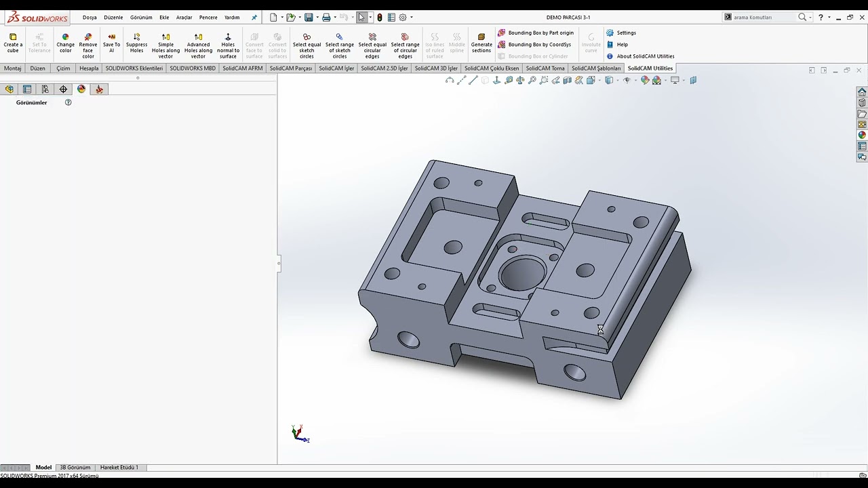Viewport: 868px width, 488px height.
Task: Open the PropertyManager tab
Action: click(x=27, y=89)
